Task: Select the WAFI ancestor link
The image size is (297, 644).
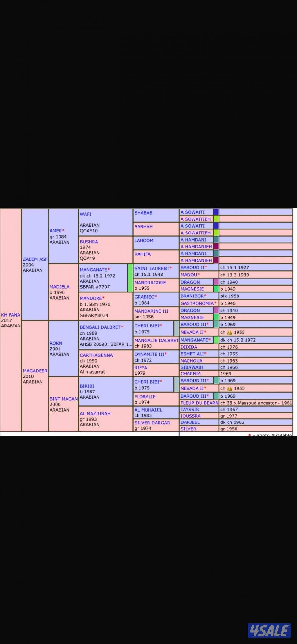Action: coord(86,214)
